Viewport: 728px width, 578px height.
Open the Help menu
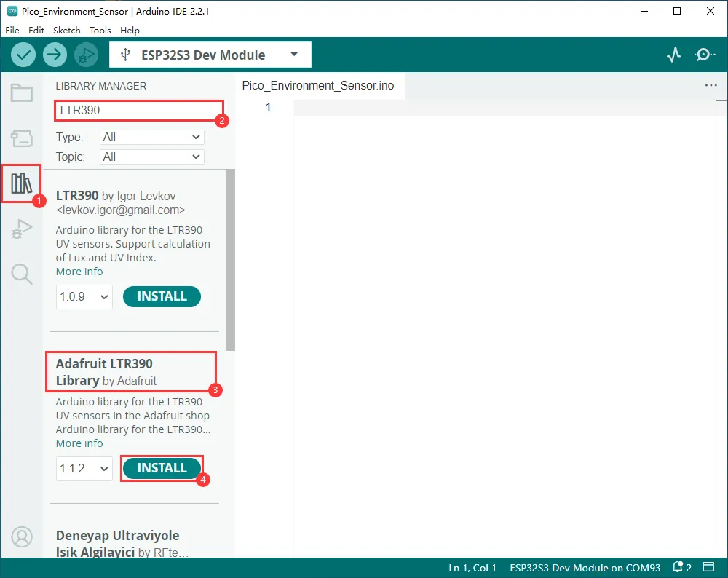tap(130, 30)
